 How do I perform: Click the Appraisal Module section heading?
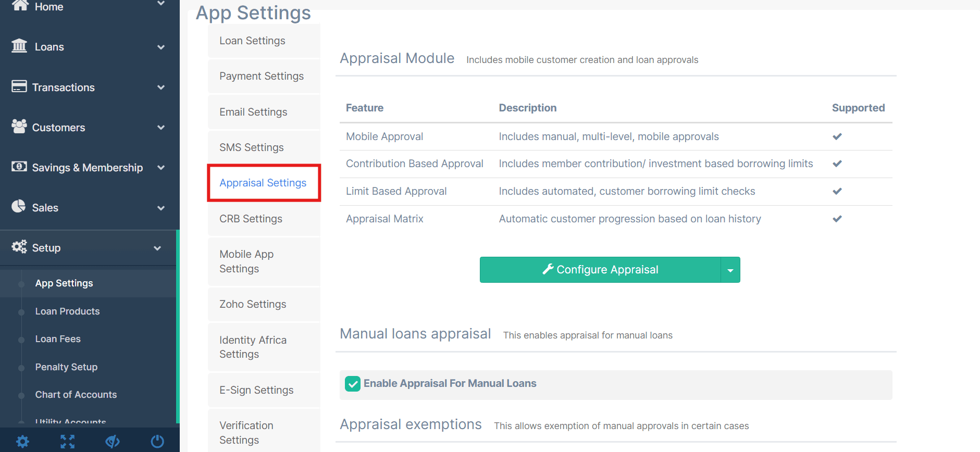pyautogui.click(x=397, y=58)
